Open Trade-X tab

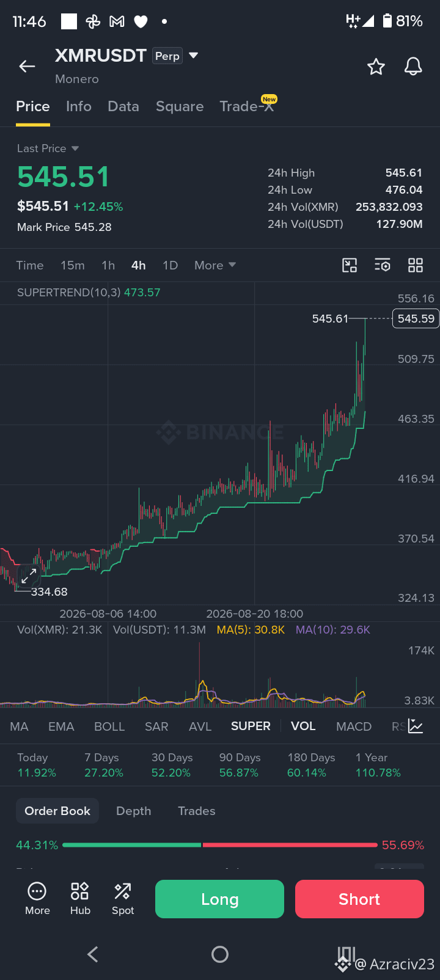248,106
